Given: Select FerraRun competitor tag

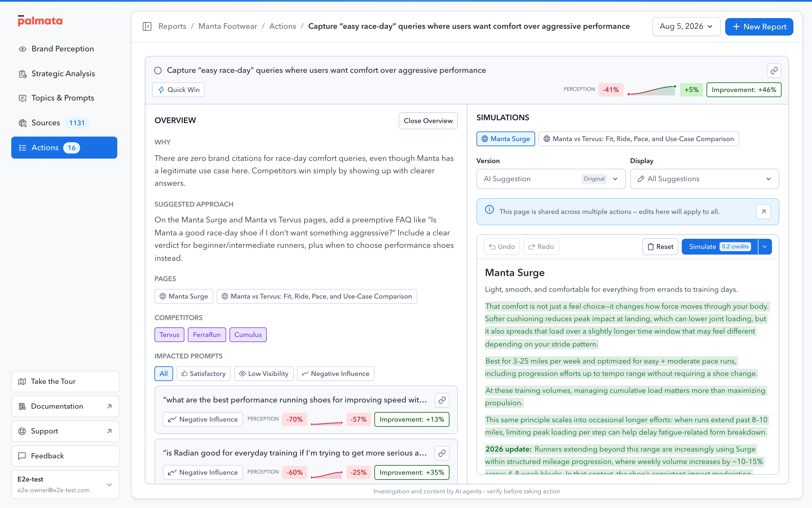Looking at the screenshot, I should click(207, 335).
